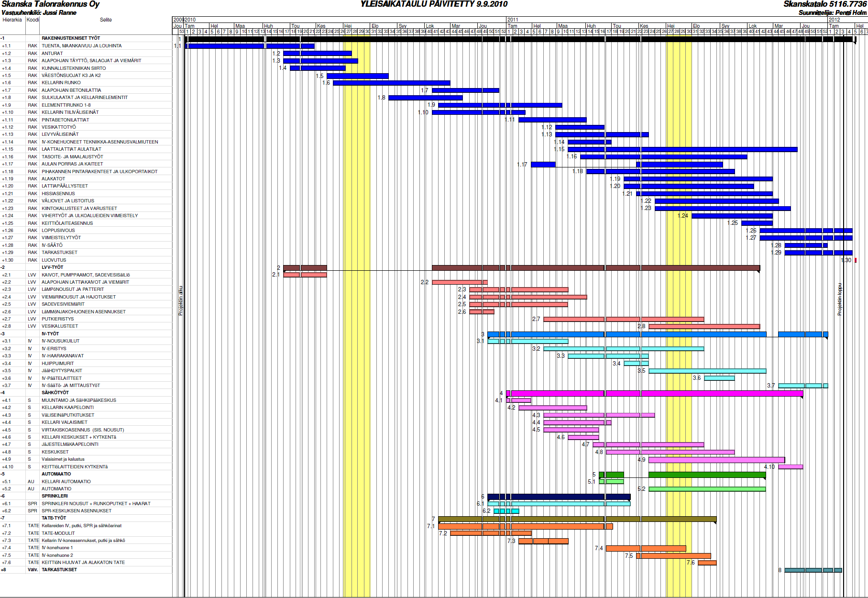Collapse the -3 IV-TYÖT hierarchy group
The width and height of the screenshot is (868, 598).
2,334
